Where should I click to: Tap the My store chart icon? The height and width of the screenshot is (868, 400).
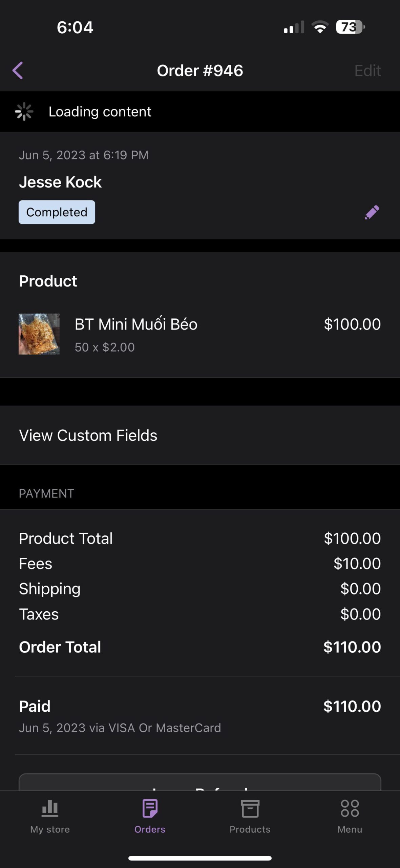[x=50, y=808]
